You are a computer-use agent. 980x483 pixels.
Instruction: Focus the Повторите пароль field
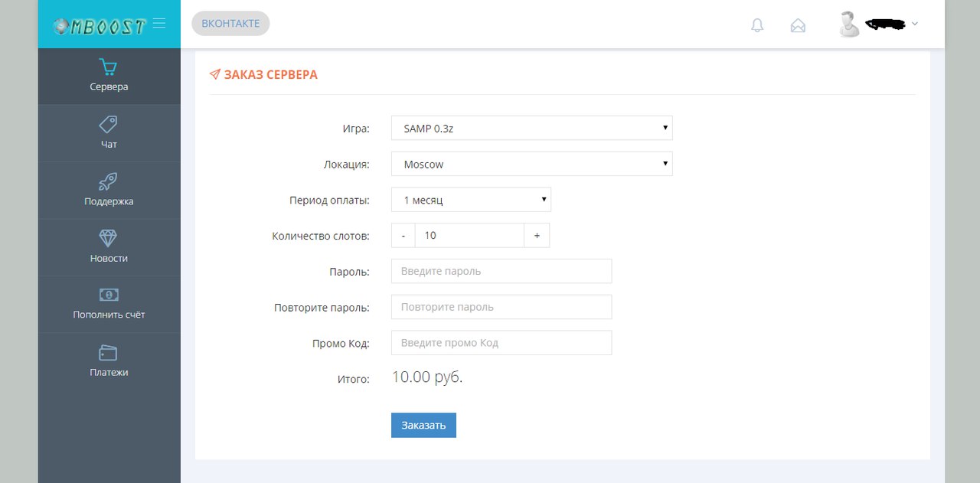[x=501, y=307]
